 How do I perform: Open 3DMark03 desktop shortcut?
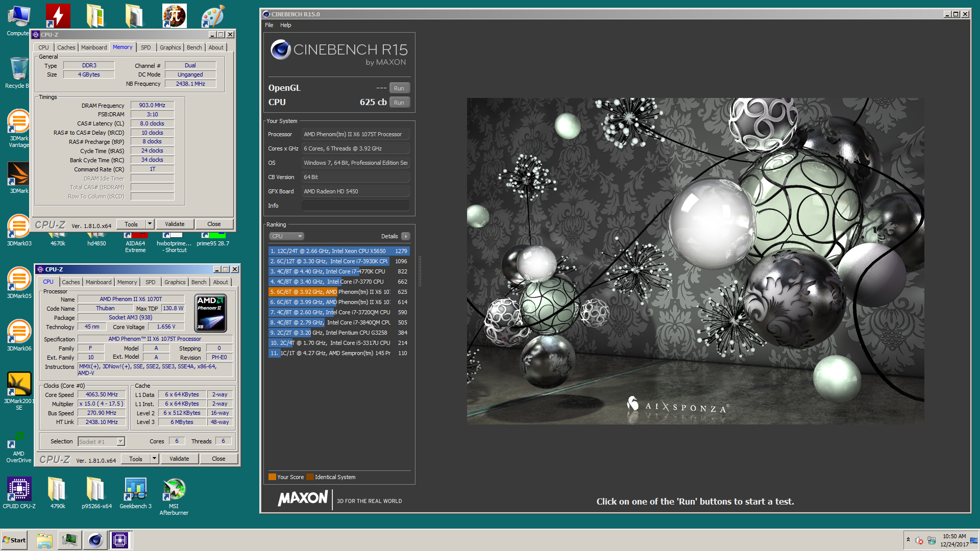(19, 231)
